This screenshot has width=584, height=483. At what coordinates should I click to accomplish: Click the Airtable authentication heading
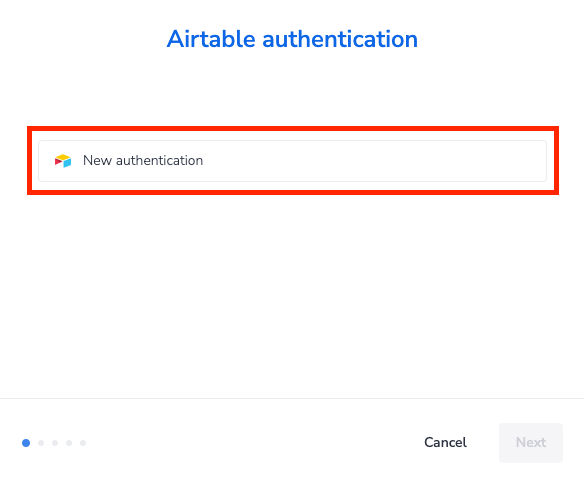pos(292,39)
